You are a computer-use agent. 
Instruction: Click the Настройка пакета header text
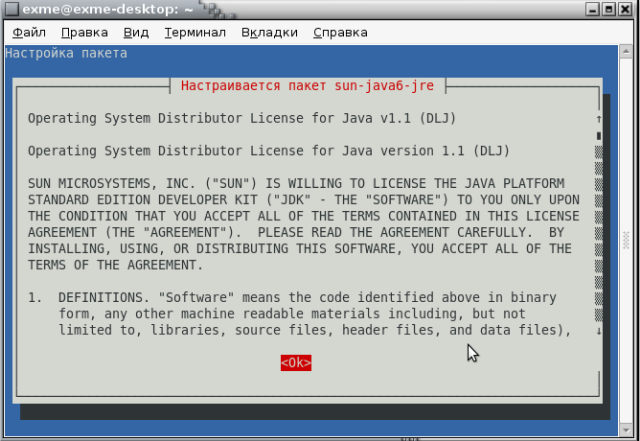66,53
